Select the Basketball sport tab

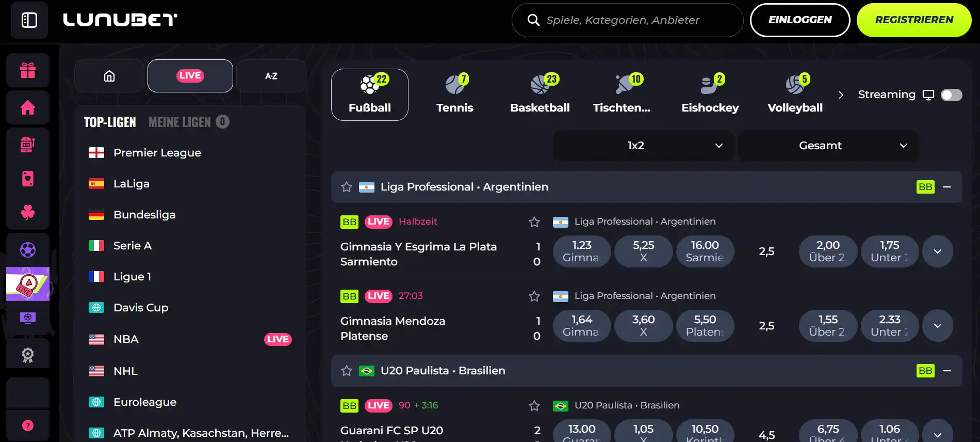tap(540, 94)
